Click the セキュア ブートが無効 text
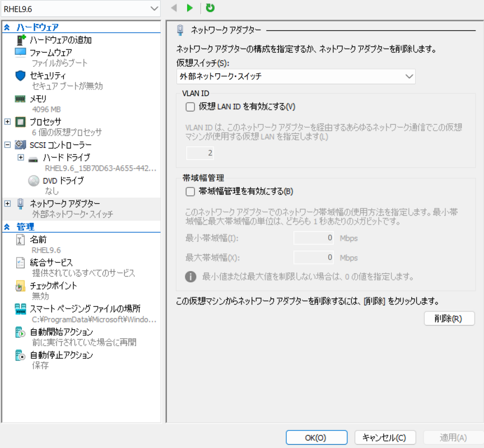The image size is (484, 448). [x=67, y=86]
